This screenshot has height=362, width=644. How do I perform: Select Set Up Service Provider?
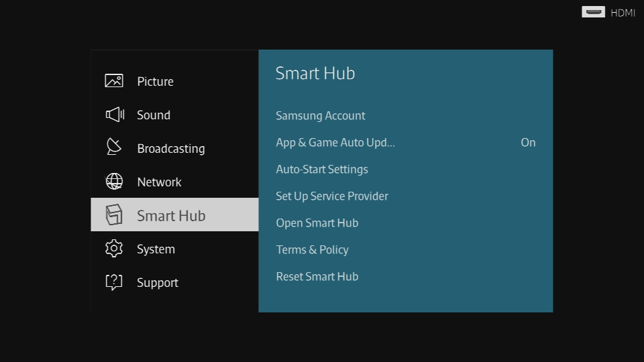[405, 196]
